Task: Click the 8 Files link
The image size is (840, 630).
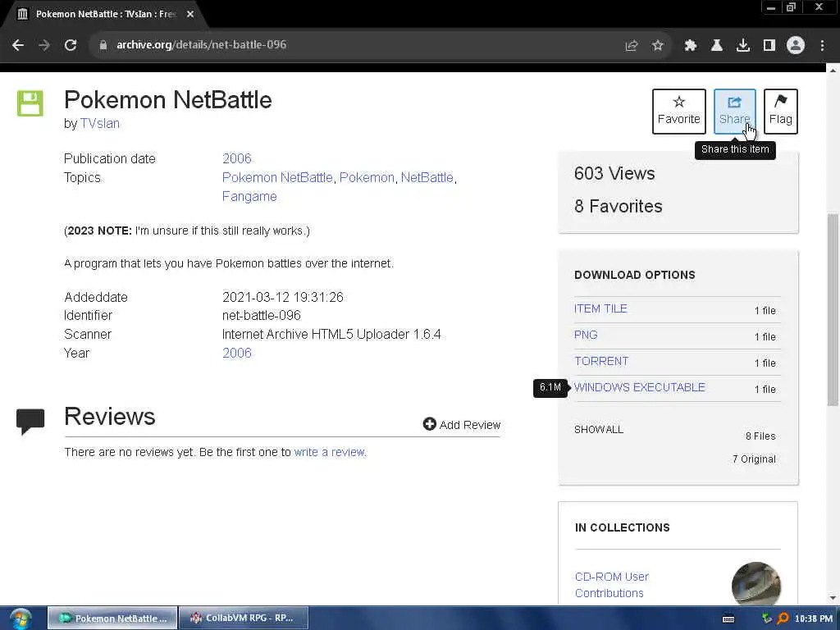Action: pos(760,436)
